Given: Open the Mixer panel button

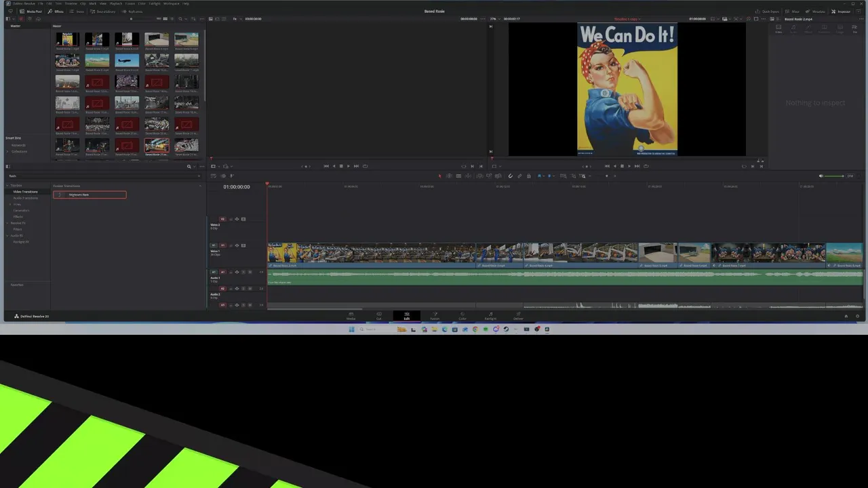Looking at the screenshot, I should (792, 12).
